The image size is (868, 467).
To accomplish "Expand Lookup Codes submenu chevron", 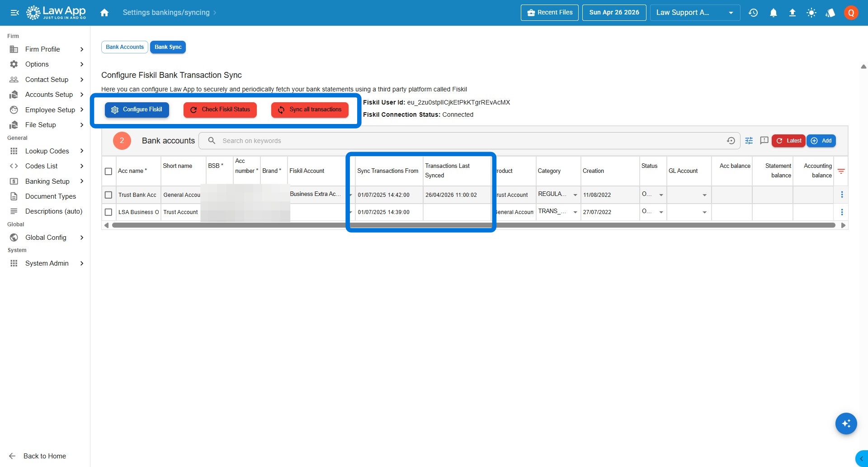I will [x=82, y=151].
